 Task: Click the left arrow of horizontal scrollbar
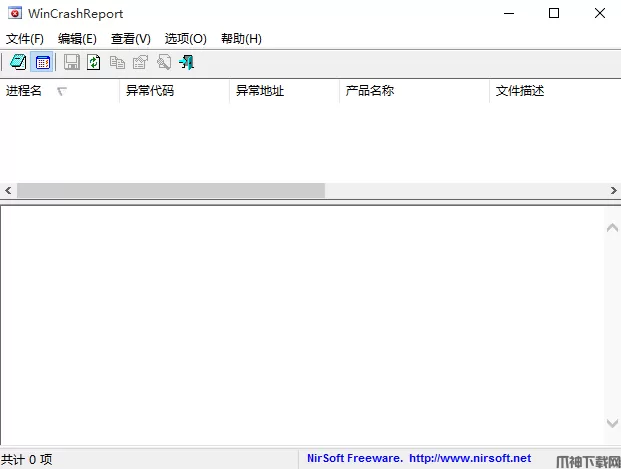coord(8,191)
